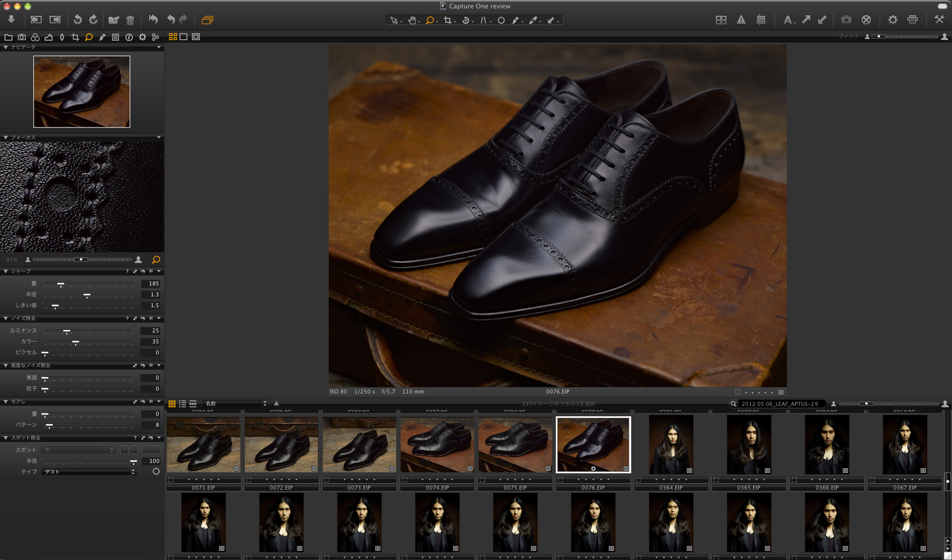952x560 pixels.
Task: Open the Print icon in toolbar
Action: [x=912, y=19]
